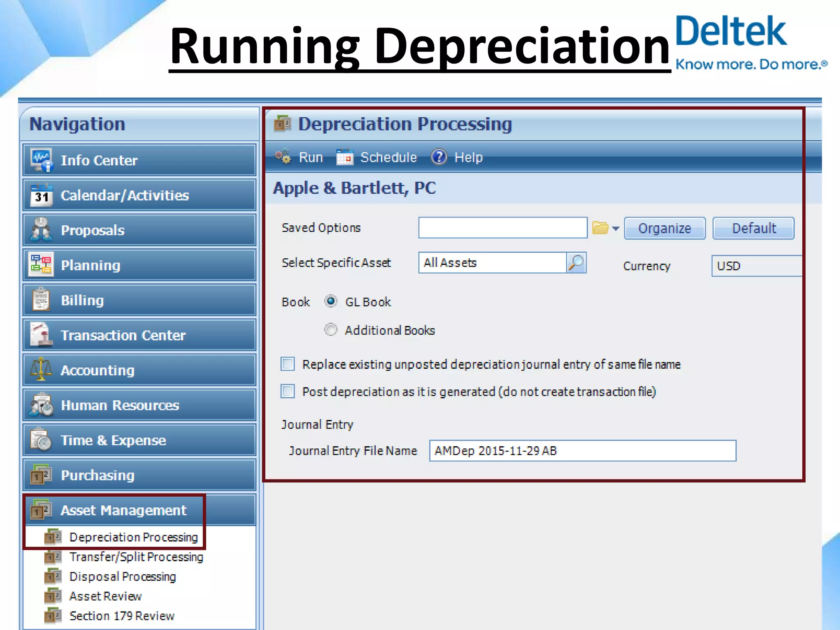
Task: Collapse the Asset Management navigation section
Action: tap(139, 510)
